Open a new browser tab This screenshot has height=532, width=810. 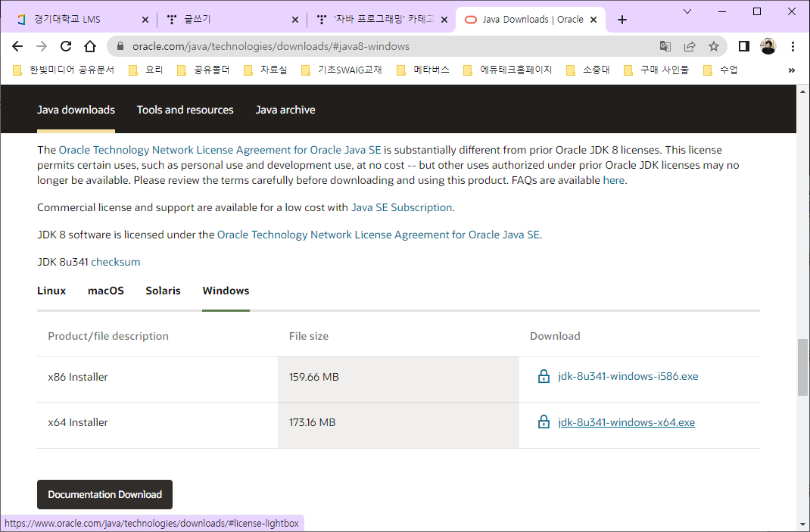[622, 20]
